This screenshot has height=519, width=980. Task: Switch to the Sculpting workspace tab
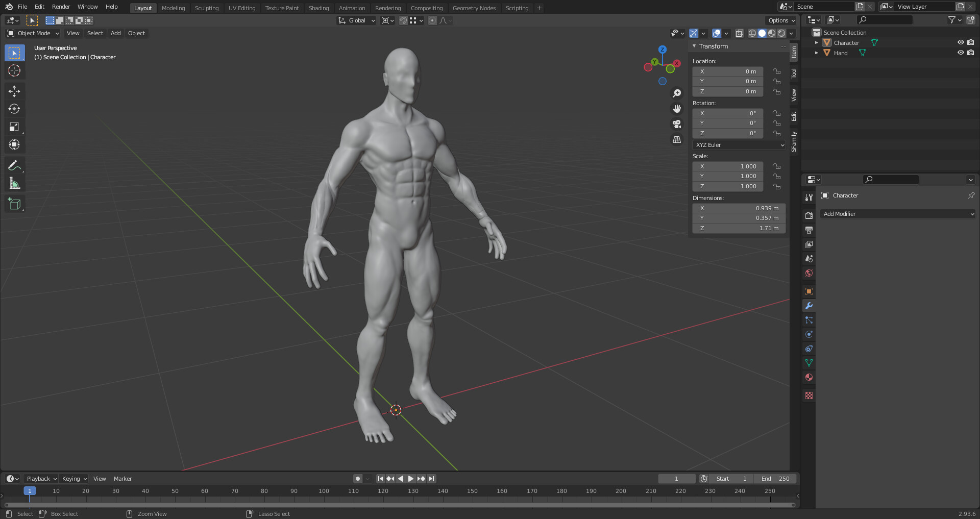207,8
